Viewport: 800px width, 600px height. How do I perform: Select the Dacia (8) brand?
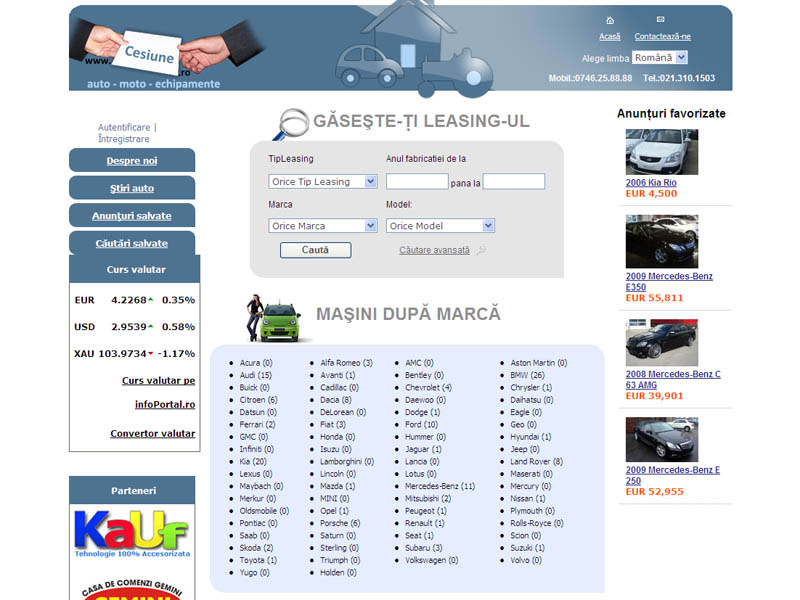336,399
